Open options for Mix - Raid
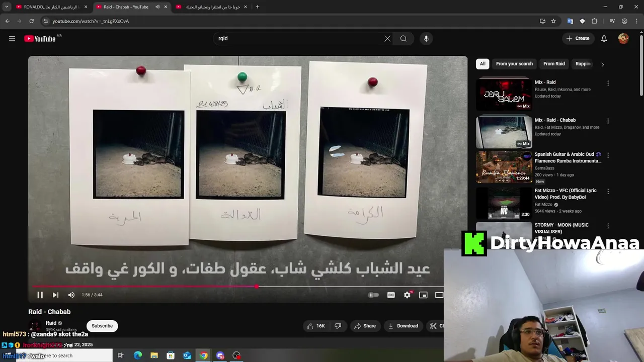Image resolution: width=644 pixels, height=362 pixels. click(608, 83)
